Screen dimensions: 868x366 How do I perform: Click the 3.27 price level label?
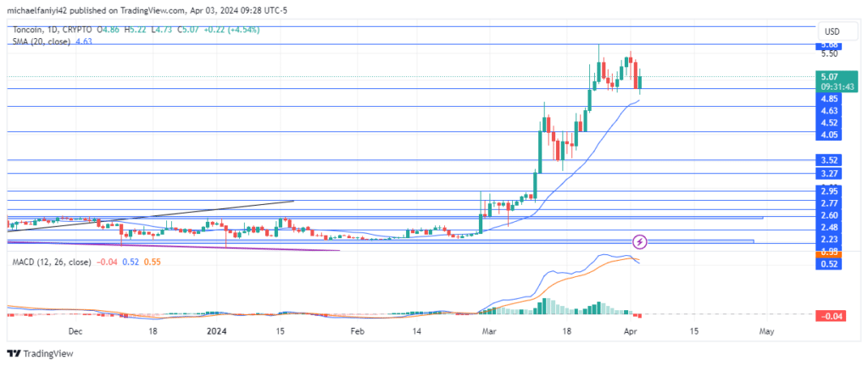pos(829,173)
